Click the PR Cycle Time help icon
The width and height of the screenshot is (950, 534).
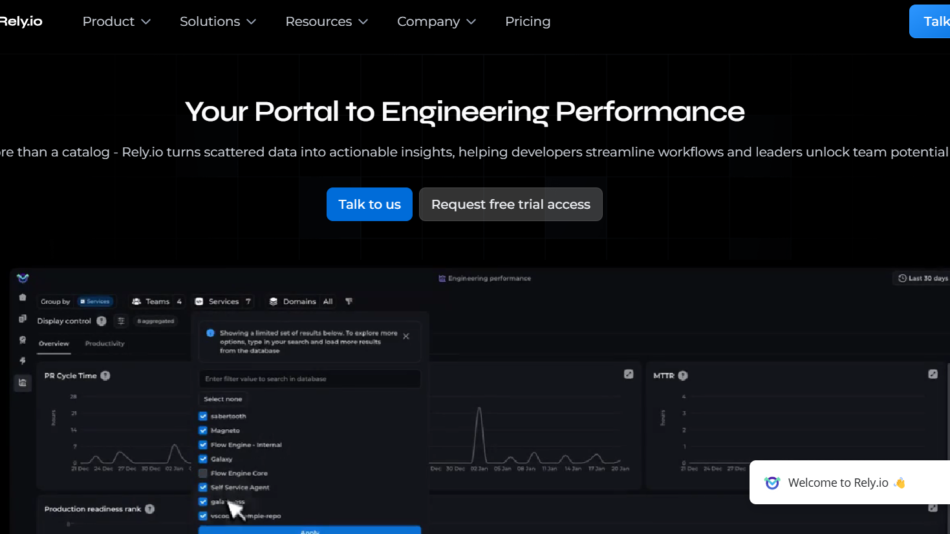point(105,376)
